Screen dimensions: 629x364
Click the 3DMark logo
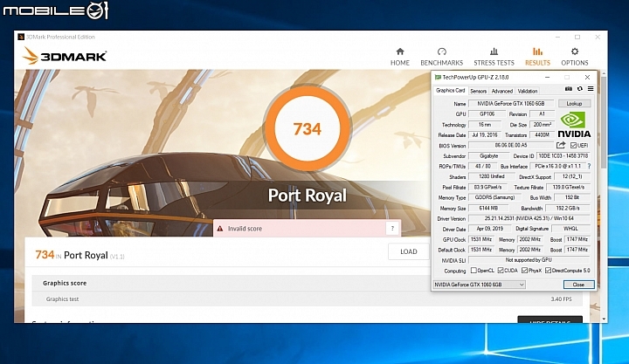click(65, 56)
